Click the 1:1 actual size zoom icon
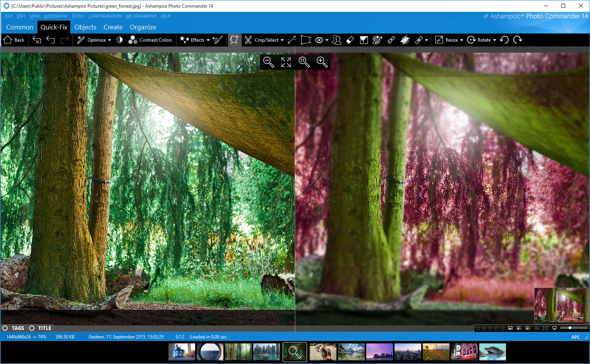 coord(304,62)
